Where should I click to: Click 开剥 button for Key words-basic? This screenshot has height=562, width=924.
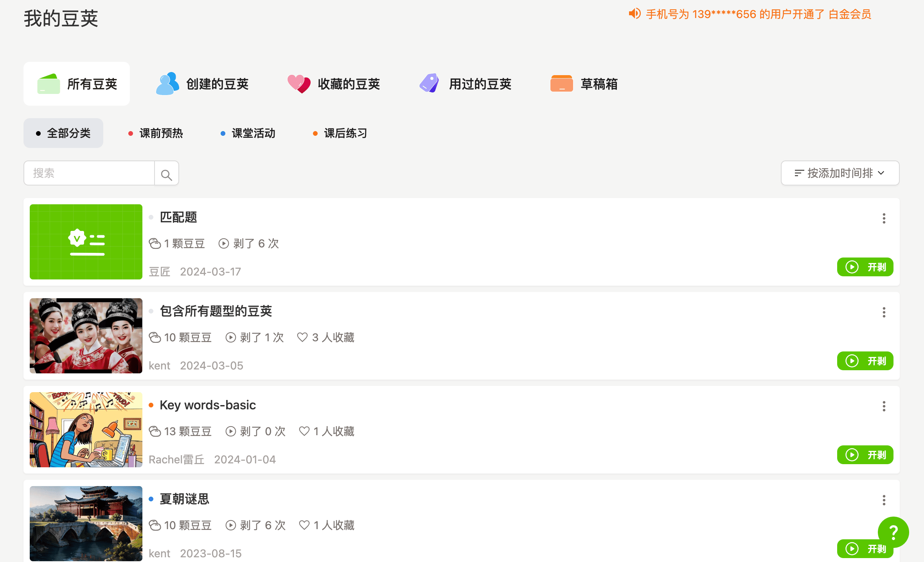[x=865, y=455]
